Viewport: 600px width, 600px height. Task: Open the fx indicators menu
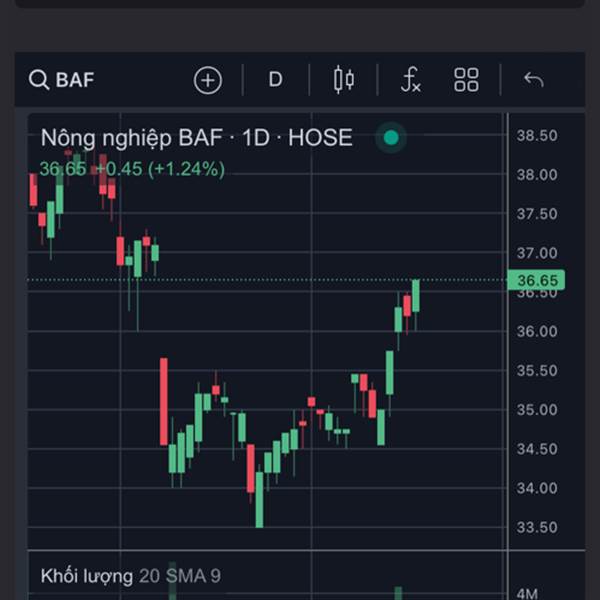pos(411,80)
